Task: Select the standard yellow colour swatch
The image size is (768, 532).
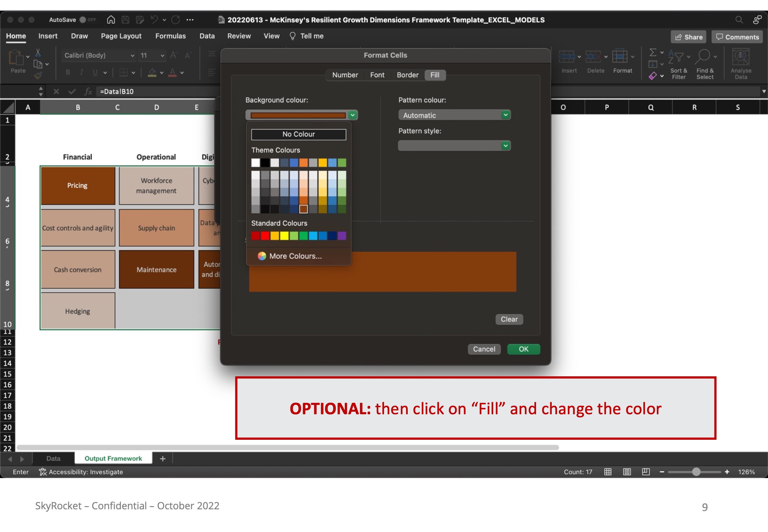Action: (284, 236)
